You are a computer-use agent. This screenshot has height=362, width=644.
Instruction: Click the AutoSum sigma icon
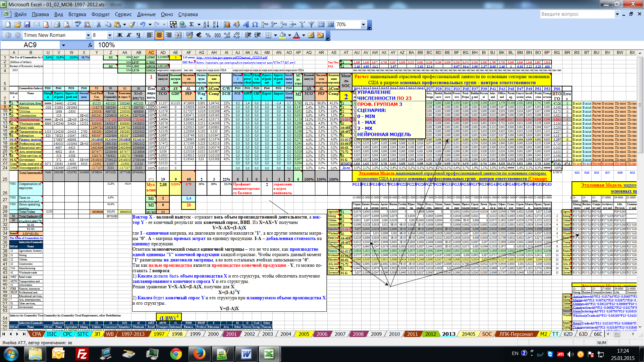[x=192, y=24]
